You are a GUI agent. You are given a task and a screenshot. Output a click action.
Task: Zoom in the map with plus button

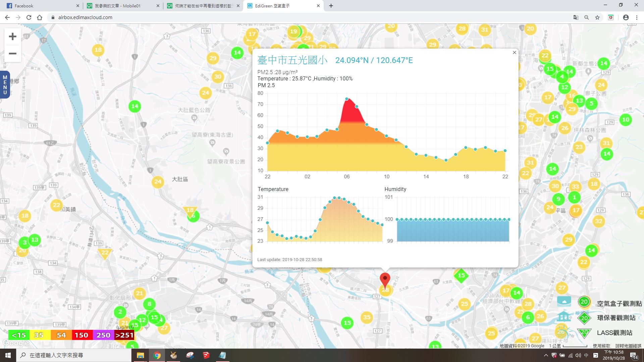point(12,37)
